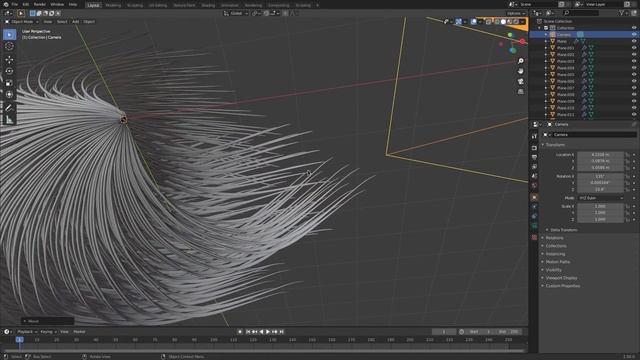Click the viewport zoom magnifier icon

coord(521,61)
